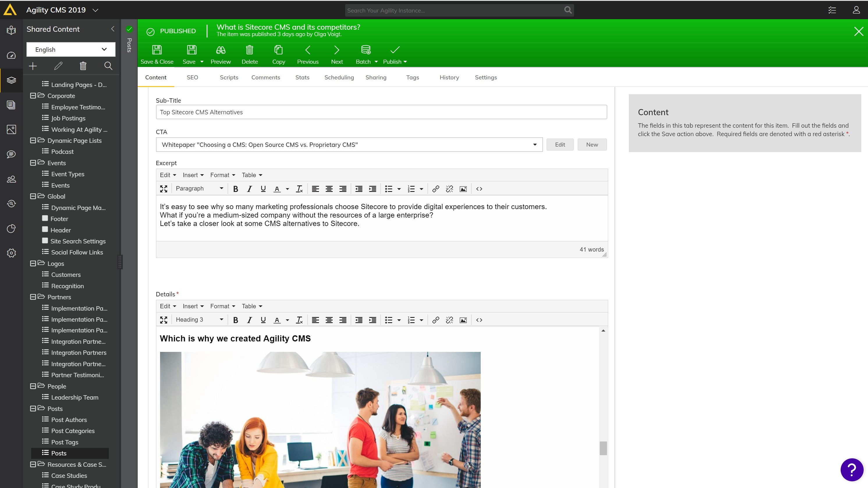Open Agility CMS 2019 instance dropdown
Screen dimensions: 868x488
95,10
